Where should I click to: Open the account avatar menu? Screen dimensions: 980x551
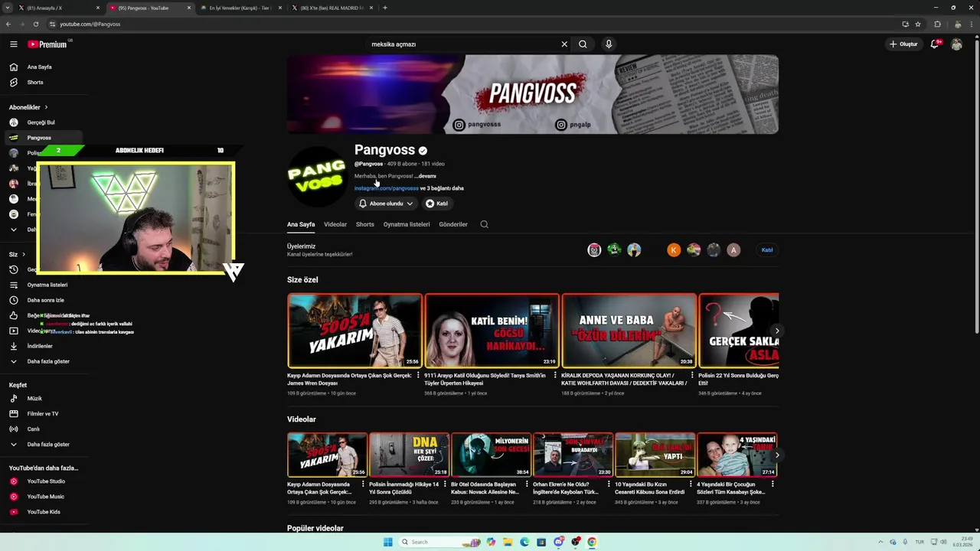pos(956,44)
